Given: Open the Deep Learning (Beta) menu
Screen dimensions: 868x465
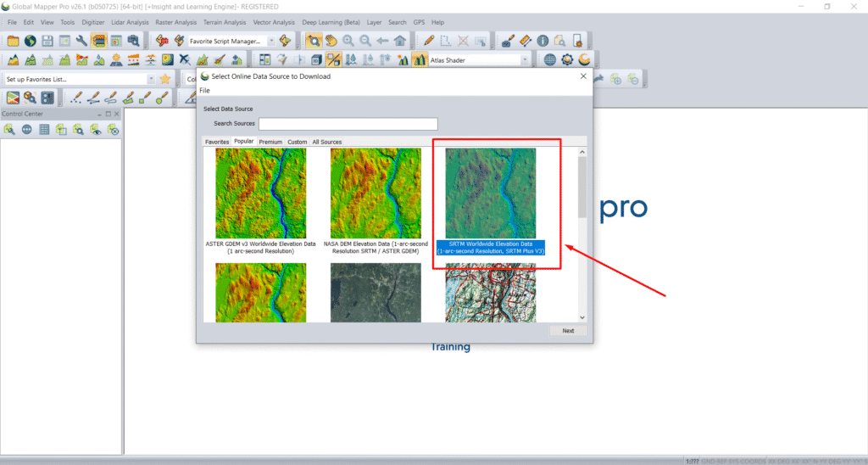Looking at the screenshot, I should [x=331, y=22].
